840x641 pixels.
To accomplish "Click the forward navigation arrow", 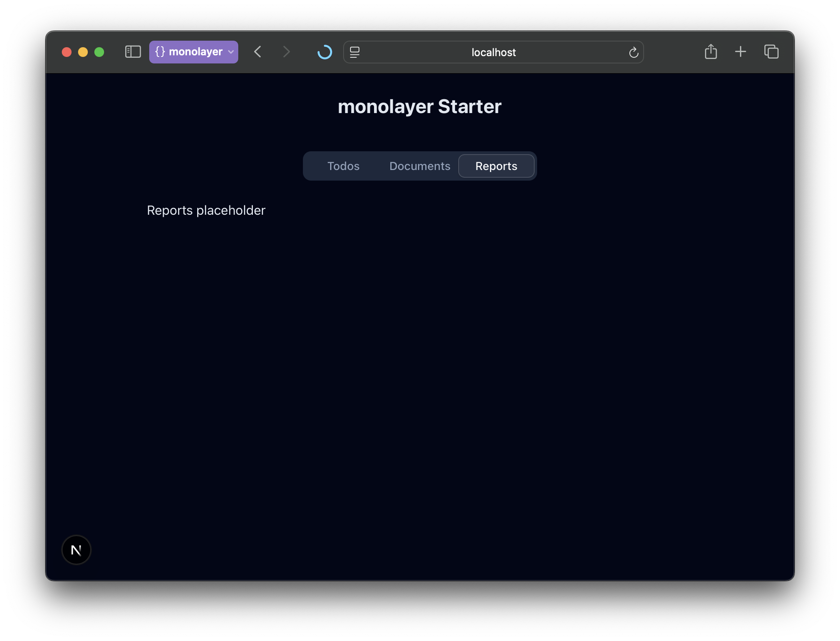I will [286, 52].
